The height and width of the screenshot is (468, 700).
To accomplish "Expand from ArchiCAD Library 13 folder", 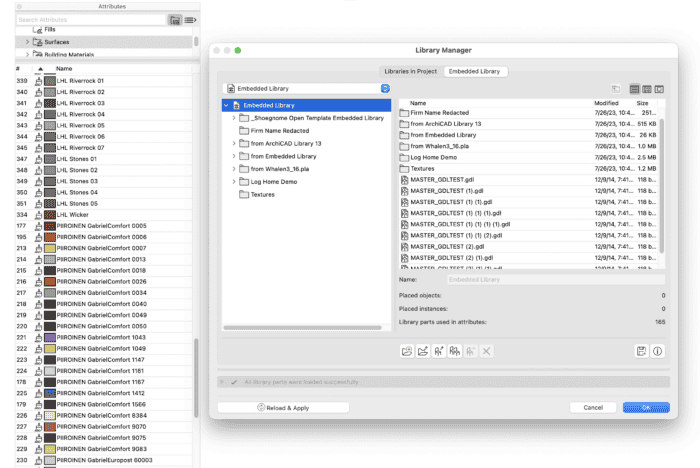I will (x=233, y=143).
